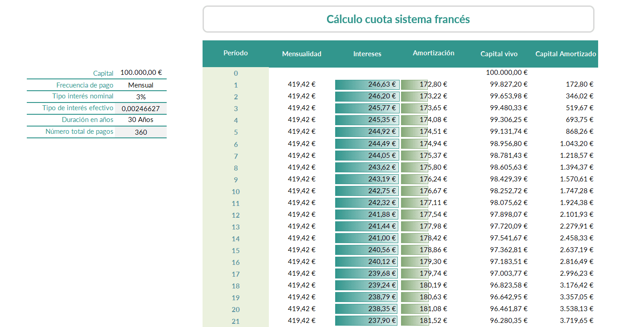Select Capital Amortizado cell 1.218,57 €
The image size is (644, 327).
coord(577,155)
